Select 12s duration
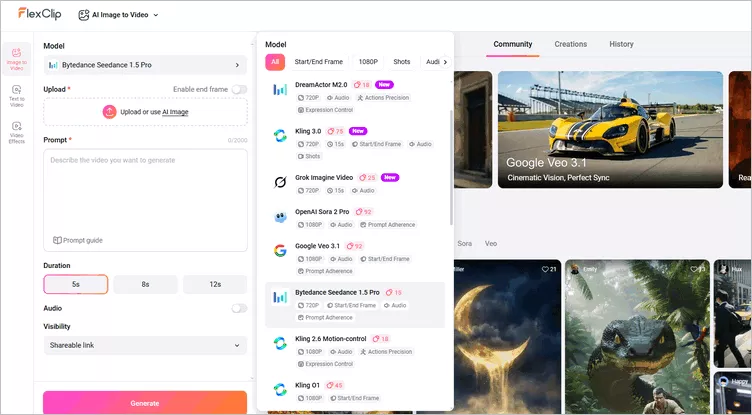Image resolution: width=752 pixels, height=415 pixels. pos(215,284)
